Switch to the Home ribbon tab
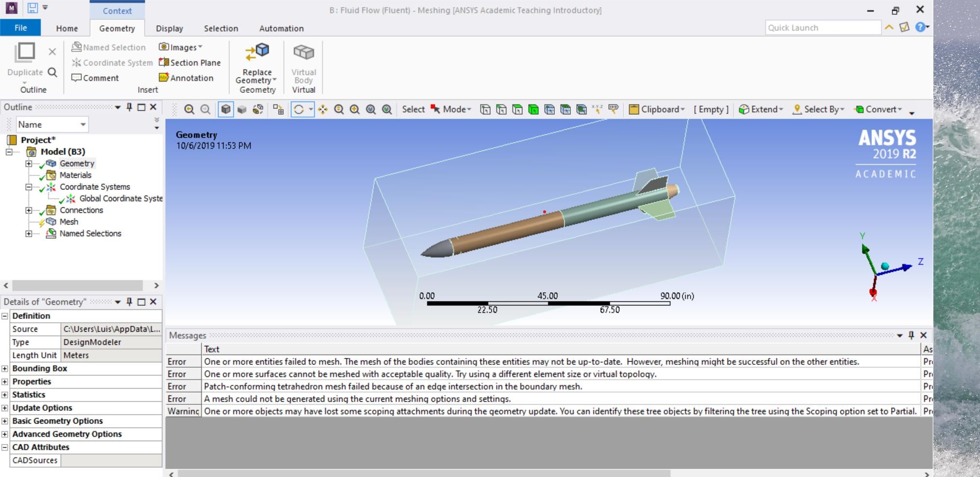The image size is (980, 477). [67, 28]
